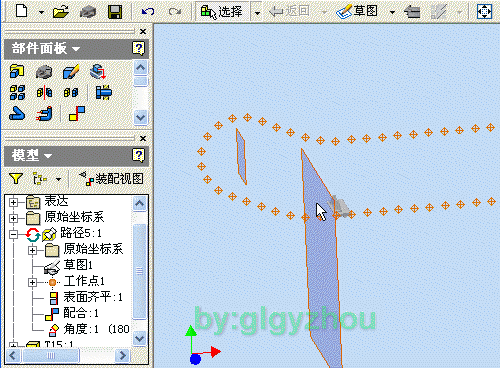Click the blue bent pipe icon

(x=17, y=114)
